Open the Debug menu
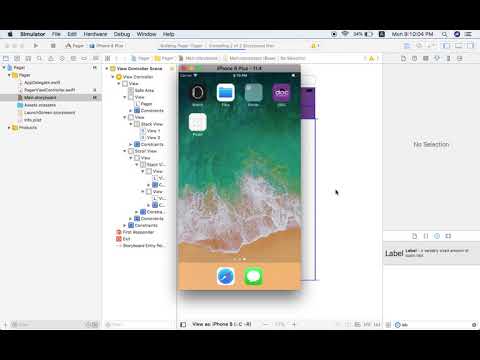Viewport: 480px width, 360px height. click(x=122, y=34)
